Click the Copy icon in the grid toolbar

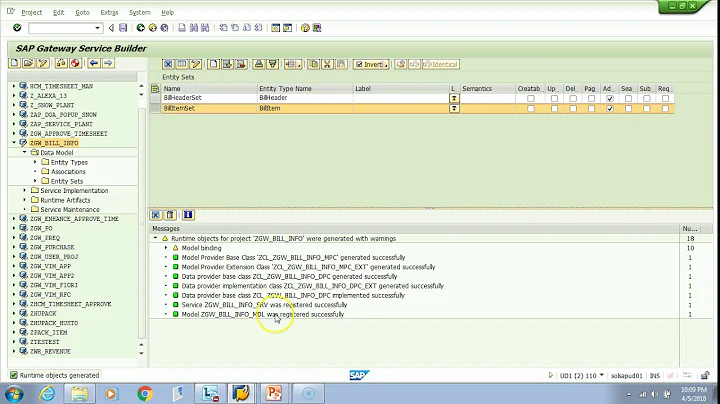(x=314, y=64)
